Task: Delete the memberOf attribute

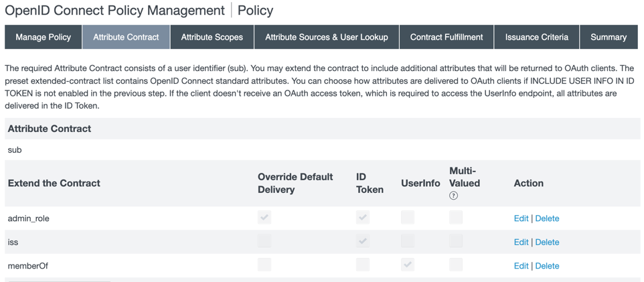Action: point(547,266)
